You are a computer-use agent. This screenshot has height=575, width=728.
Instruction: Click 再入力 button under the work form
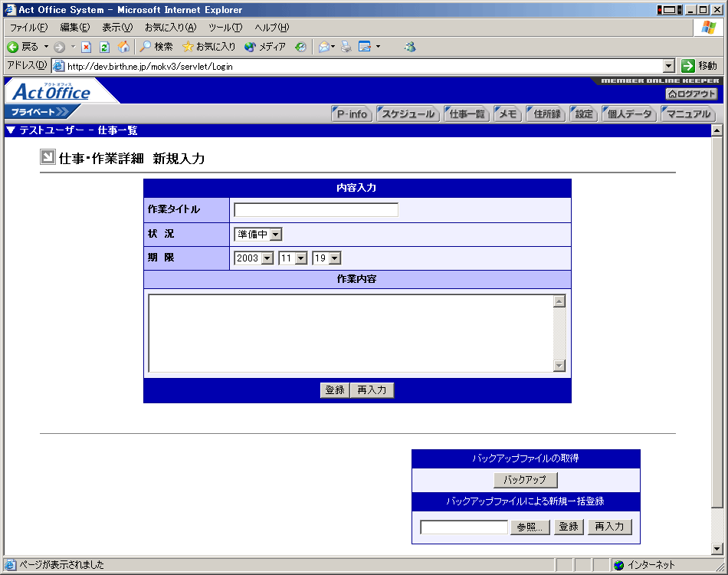pyautogui.click(x=372, y=390)
